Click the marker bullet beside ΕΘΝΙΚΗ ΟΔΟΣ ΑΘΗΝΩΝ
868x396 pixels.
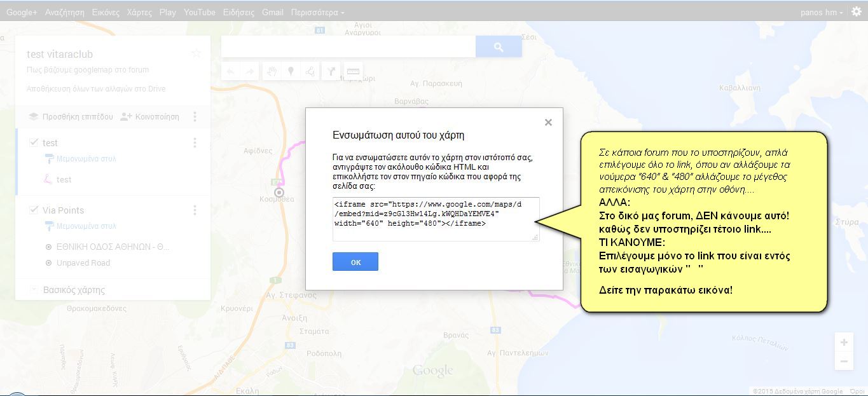(x=48, y=247)
